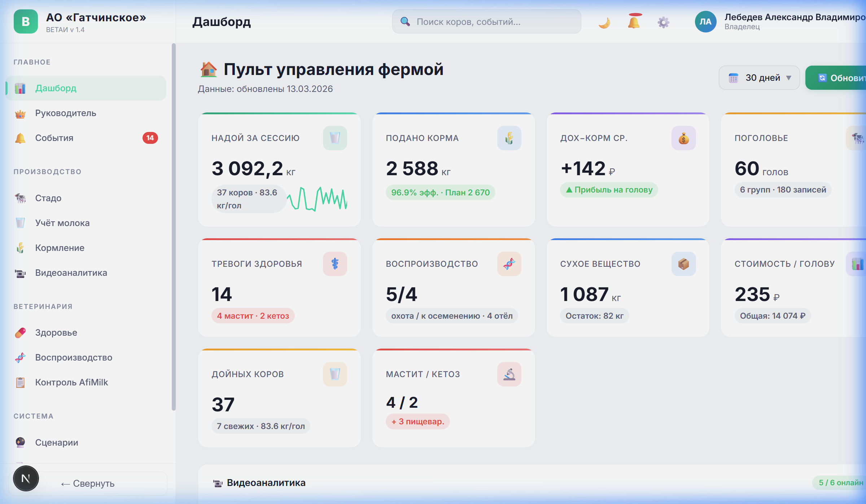The height and width of the screenshot is (504, 866).
Task: Click the cow search input field
Action: click(486, 22)
